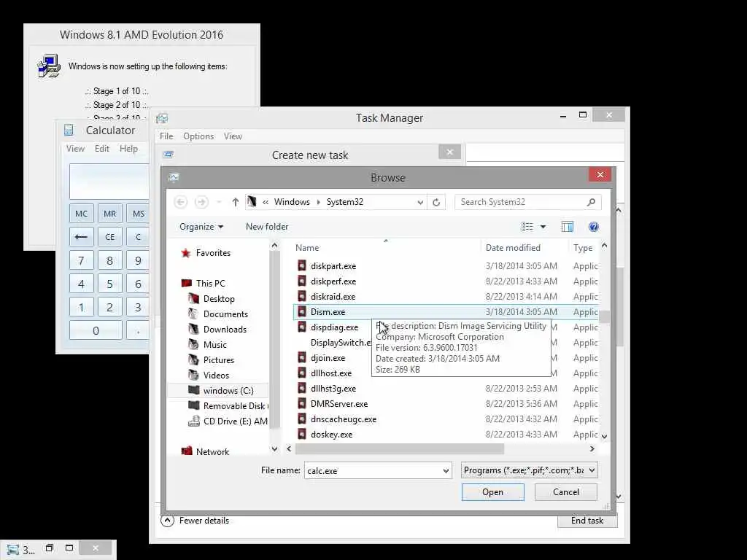
Task: Select the diskperf.exe file icon
Action: click(301, 281)
